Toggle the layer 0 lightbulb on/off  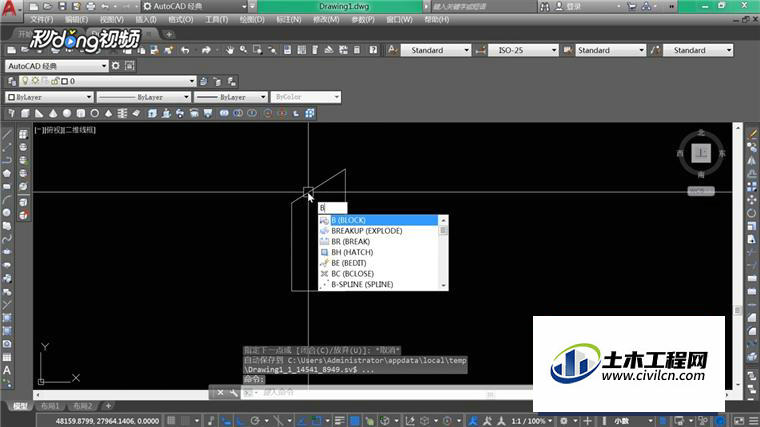point(26,81)
